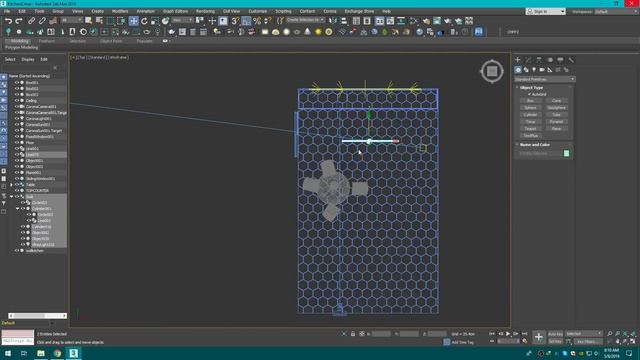
Task: Toggle visibility of TOPCOUNTER object
Action: click(x=17, y=191)
